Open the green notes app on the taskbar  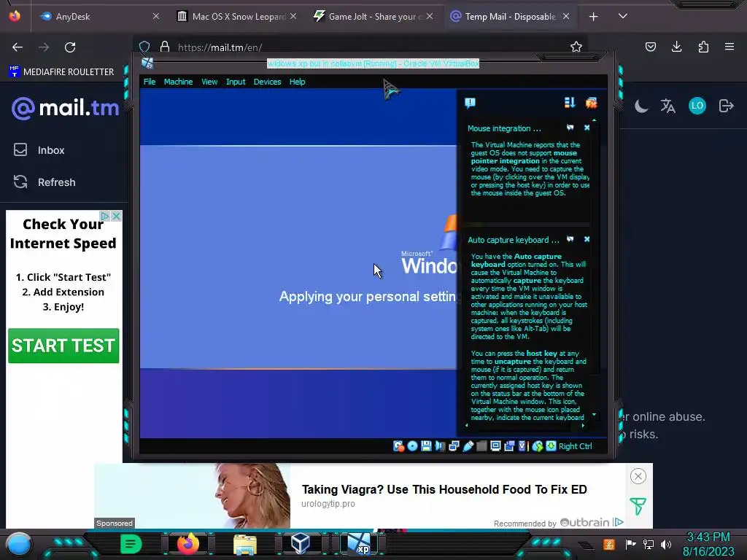(131, 544)
